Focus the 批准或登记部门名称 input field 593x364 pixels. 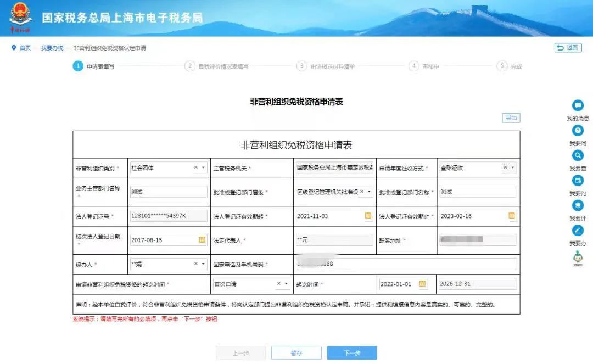(478, 192)
